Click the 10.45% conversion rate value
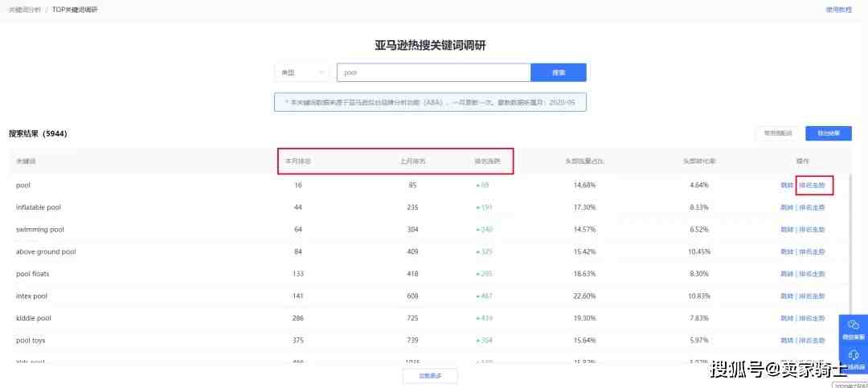 [x=699, y=252]
